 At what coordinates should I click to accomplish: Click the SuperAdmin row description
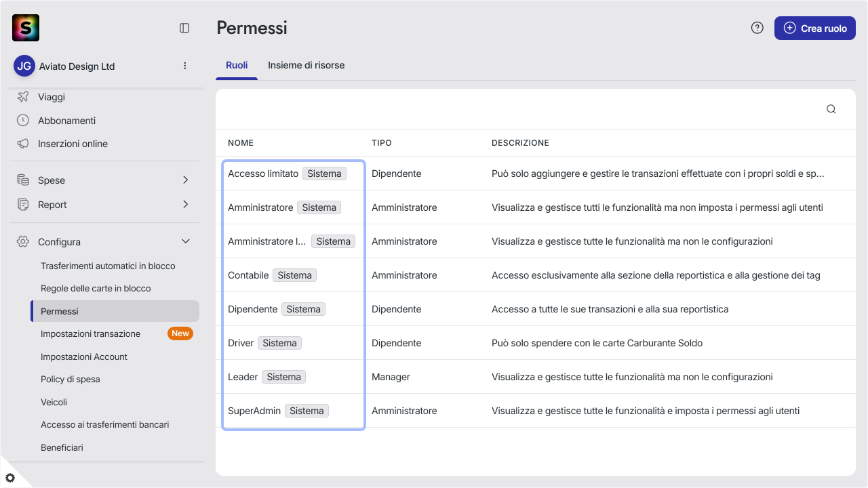(x=646, y=411)
